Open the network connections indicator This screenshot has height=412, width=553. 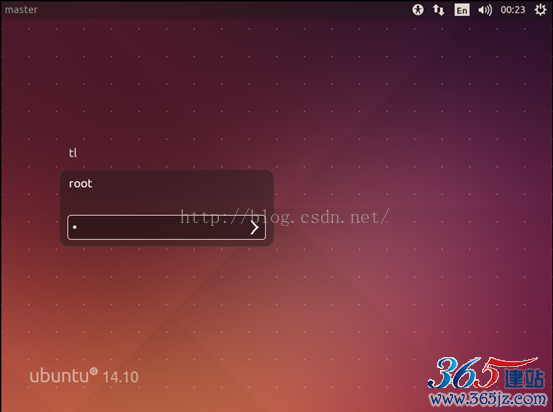[x=438, y=10]
